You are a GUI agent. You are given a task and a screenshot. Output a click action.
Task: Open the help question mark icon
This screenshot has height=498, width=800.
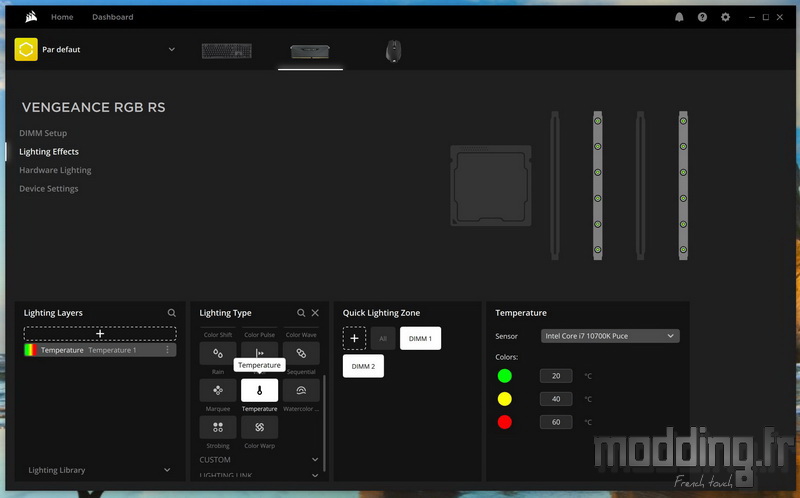(702, 17)
